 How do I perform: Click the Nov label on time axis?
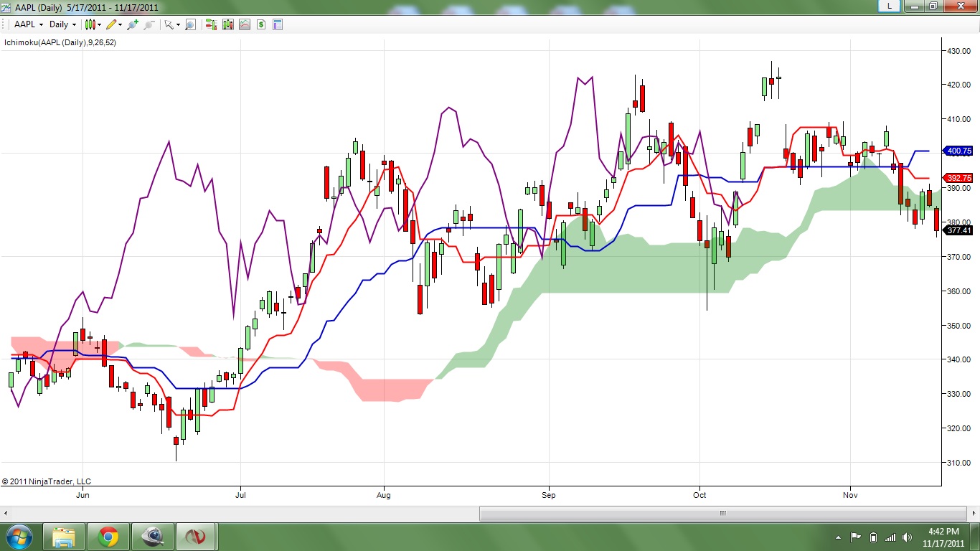(x=850, y=495)
